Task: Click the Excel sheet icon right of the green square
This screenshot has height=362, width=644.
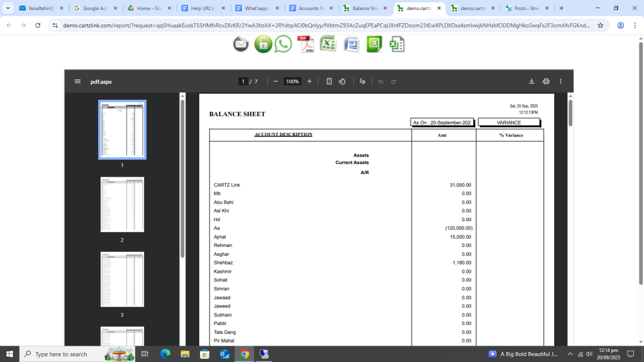Action: pyautogui.click(x=397, y=45)
